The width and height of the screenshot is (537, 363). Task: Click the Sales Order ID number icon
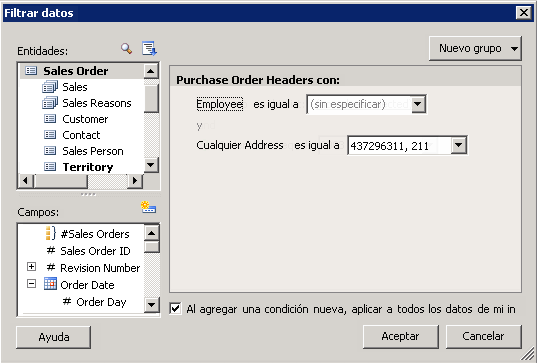click(x=51, y=250)
